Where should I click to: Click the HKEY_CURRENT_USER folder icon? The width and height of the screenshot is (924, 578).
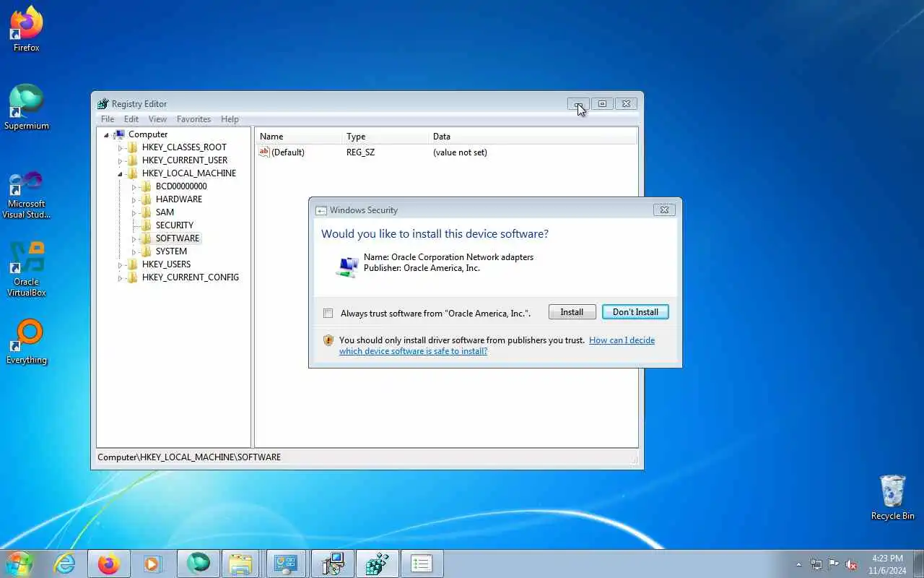(x=133, y=160)
